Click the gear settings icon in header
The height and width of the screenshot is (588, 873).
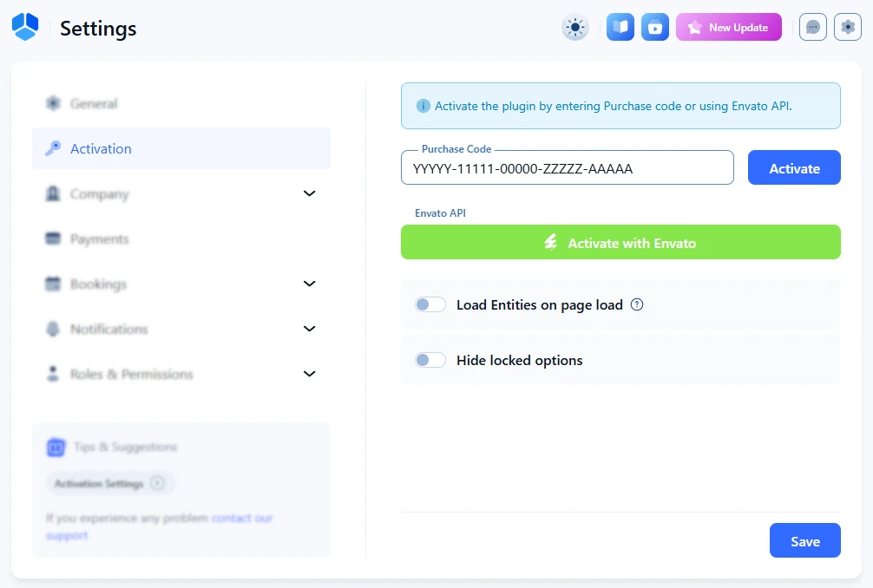(848, 28)
